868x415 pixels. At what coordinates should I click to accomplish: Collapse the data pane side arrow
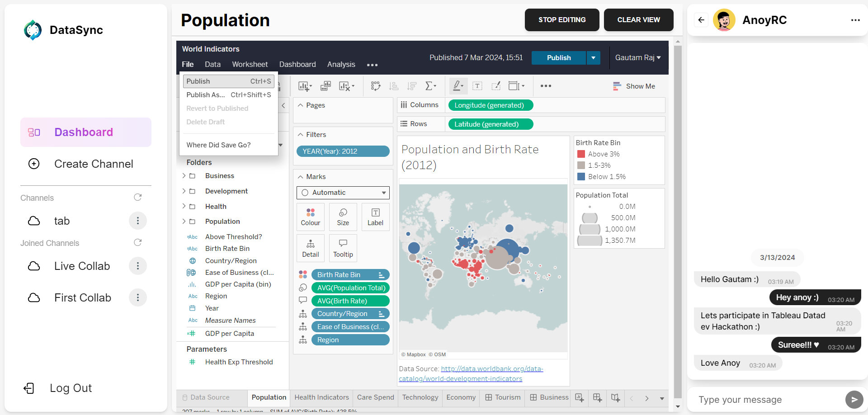pos(283,105)
